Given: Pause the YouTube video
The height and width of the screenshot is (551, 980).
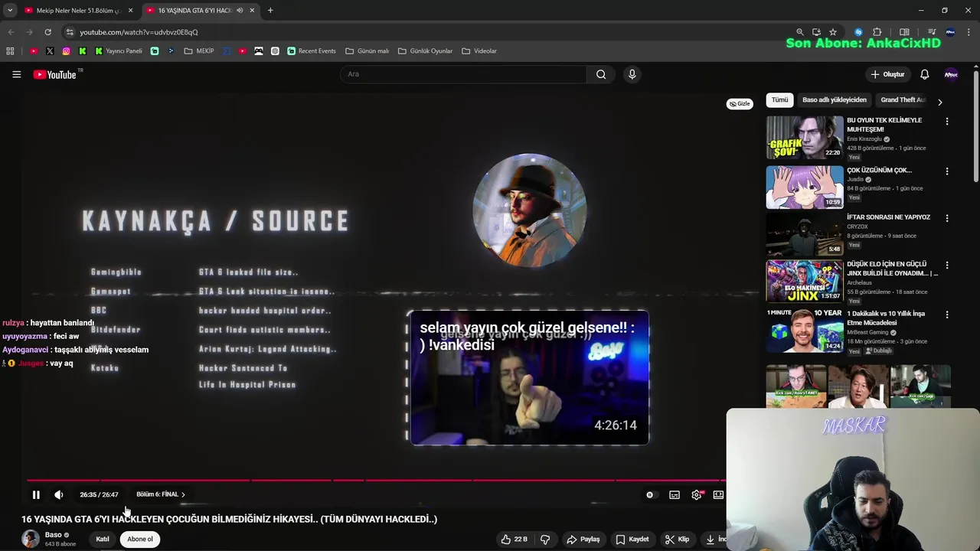Looking at the screenshot, I should 36,494.
